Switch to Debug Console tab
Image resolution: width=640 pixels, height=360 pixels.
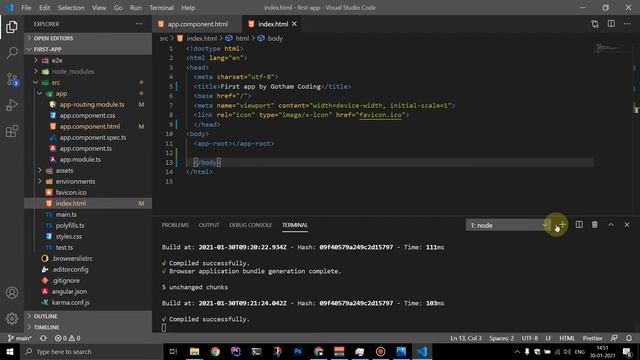click(250, 225)
